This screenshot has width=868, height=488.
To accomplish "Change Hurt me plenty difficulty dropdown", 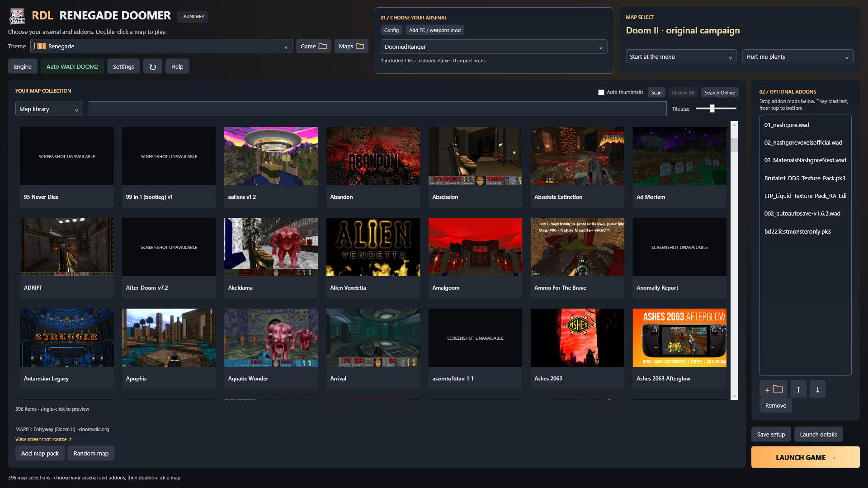I will point(798,56).
